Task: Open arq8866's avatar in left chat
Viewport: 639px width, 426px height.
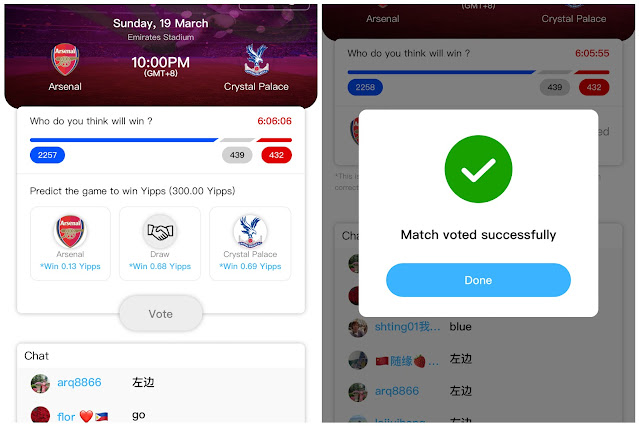Action: pyautogui.click(x=40, y=383)
